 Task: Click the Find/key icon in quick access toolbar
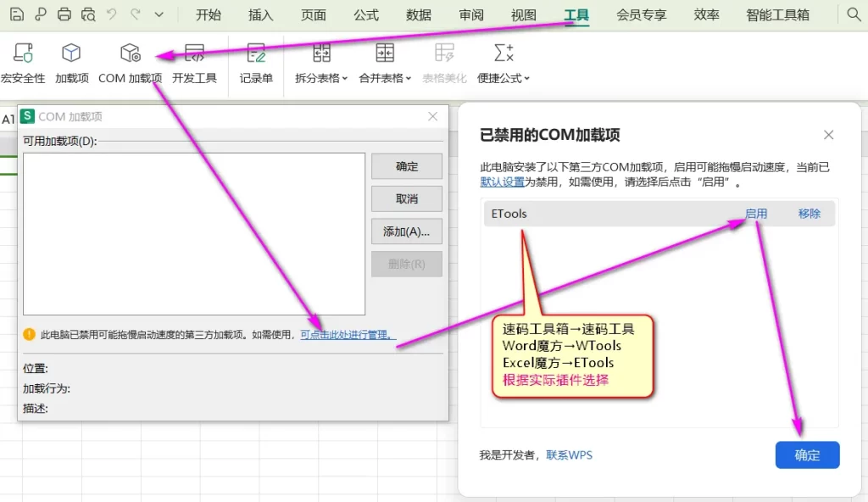pos(41,14)
